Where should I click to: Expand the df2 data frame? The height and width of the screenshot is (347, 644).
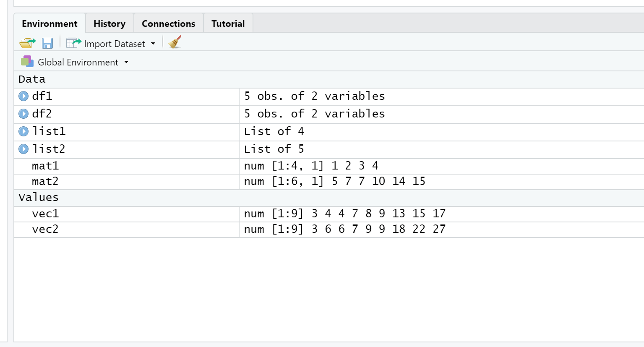23,114
